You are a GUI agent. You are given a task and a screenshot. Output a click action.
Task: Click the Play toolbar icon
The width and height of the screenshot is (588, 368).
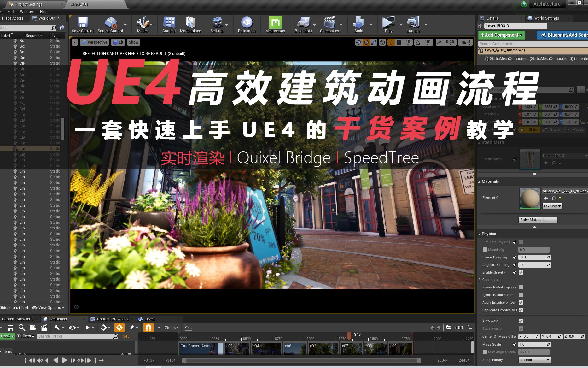388,25
